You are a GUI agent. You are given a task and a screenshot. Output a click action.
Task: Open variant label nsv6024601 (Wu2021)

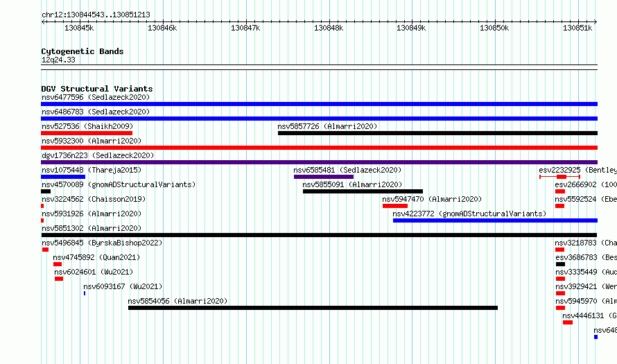pyautogui.click(x=94, y=272)
